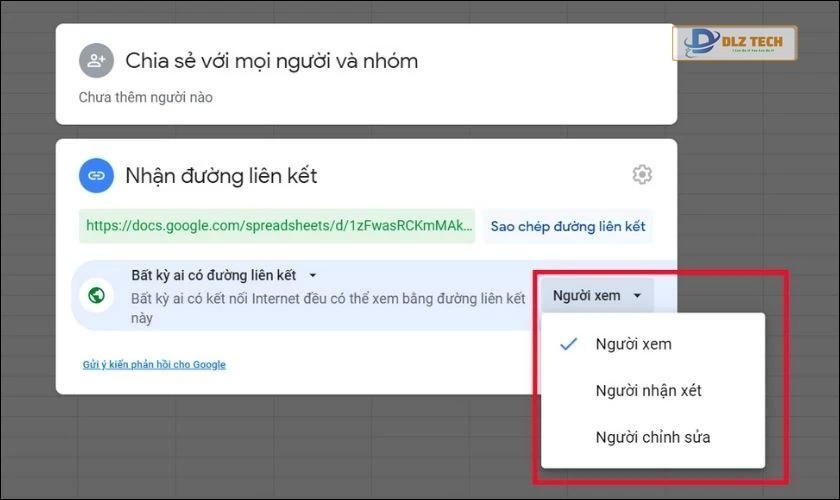Choose Người nhận xét option

click(653, 391)
